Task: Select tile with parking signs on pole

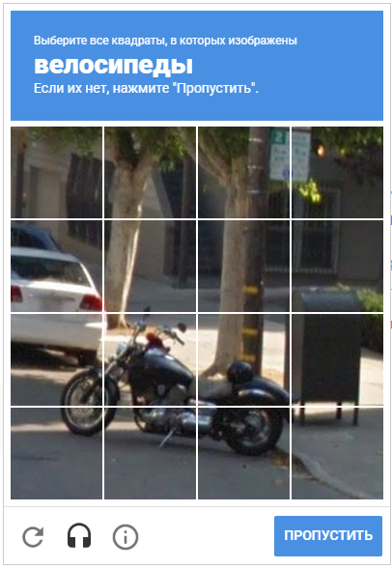Action: tap(337, 172)
